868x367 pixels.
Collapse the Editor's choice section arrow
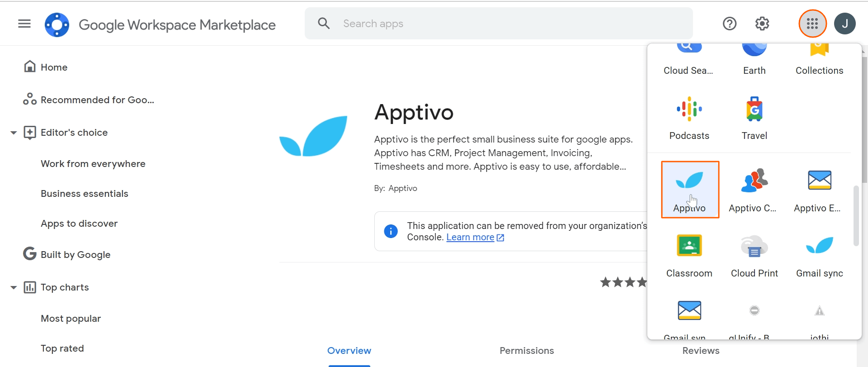coord(14,133)
